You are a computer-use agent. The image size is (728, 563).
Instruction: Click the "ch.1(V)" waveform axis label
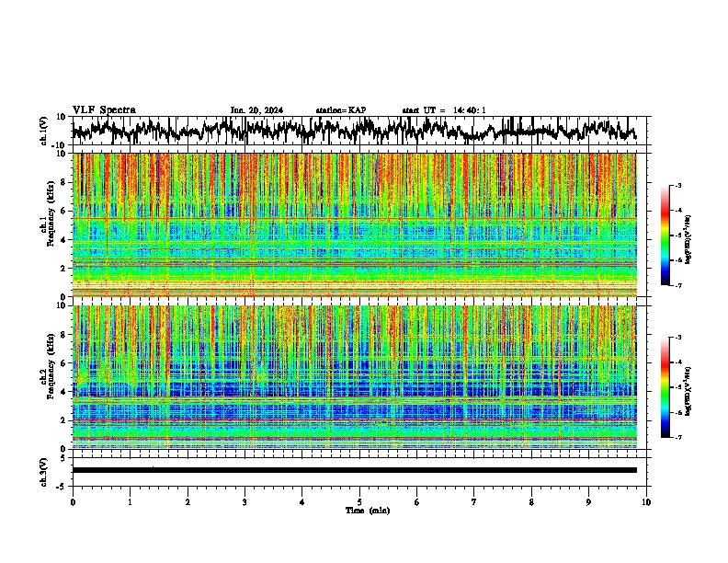tap(44, 131)
